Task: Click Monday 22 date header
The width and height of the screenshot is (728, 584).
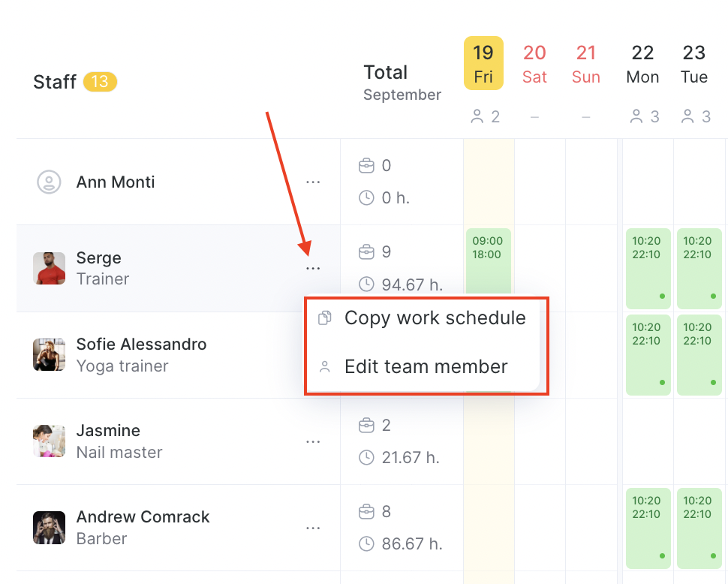Action: pos(642,63)
